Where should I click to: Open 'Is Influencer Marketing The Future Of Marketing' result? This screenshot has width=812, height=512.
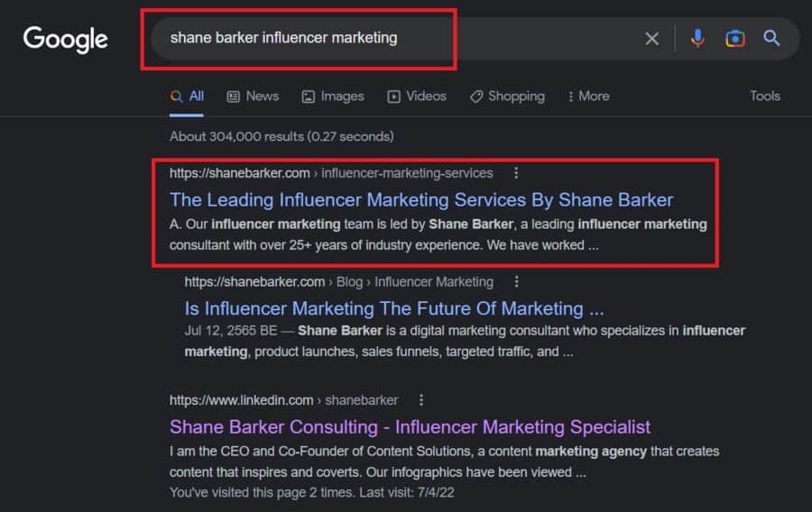click(x=394, y=308)
